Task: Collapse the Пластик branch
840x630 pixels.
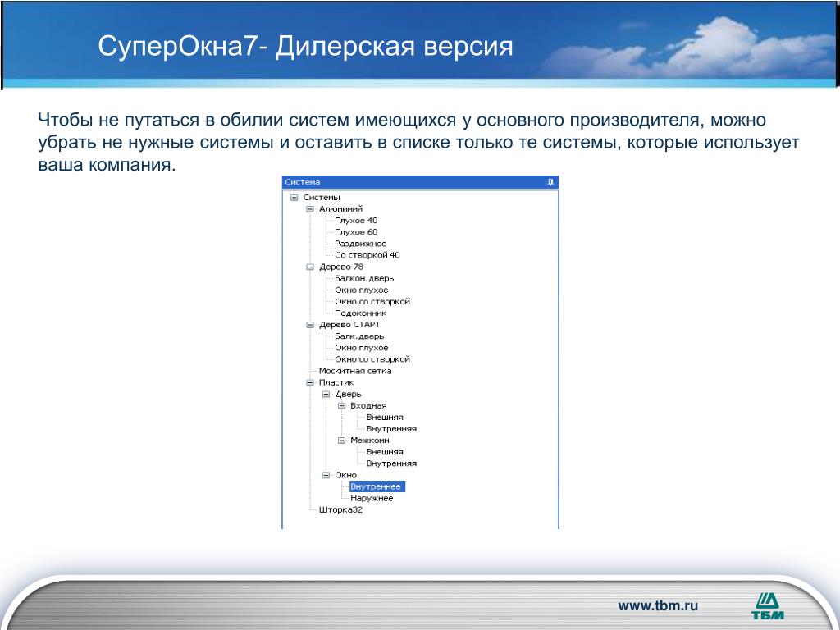Action: pyautogui.click(x=309, y=382)
